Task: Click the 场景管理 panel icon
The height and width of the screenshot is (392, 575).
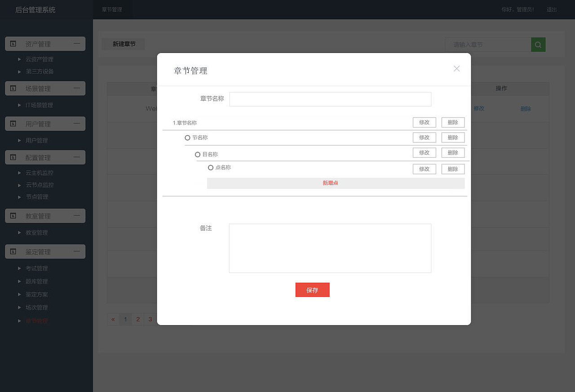Action: [13, 88]
